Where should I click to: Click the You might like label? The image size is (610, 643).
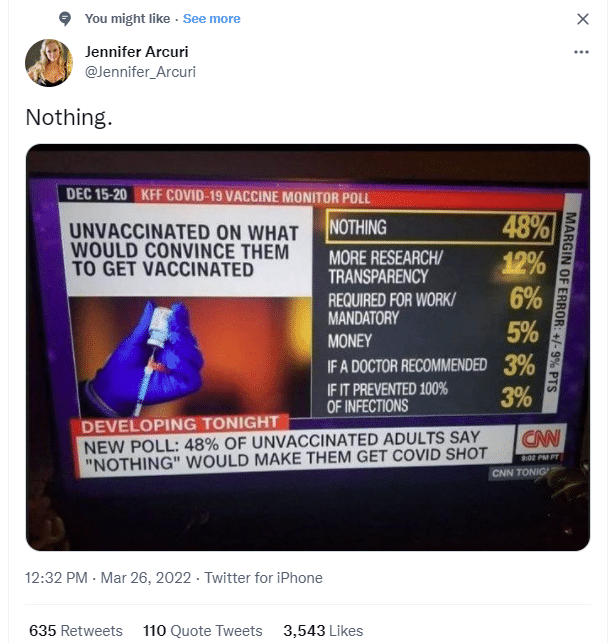click(x=127, y=19)
